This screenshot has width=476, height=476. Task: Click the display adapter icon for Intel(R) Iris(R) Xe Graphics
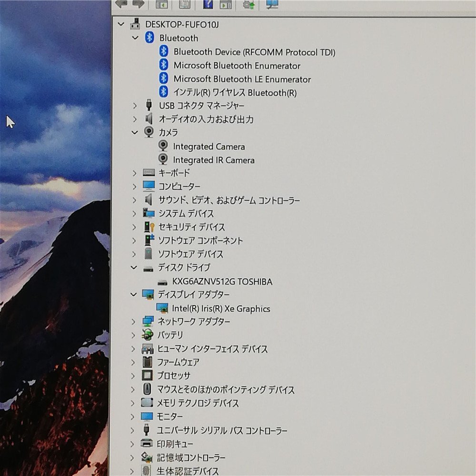click(x=162, y=308)
